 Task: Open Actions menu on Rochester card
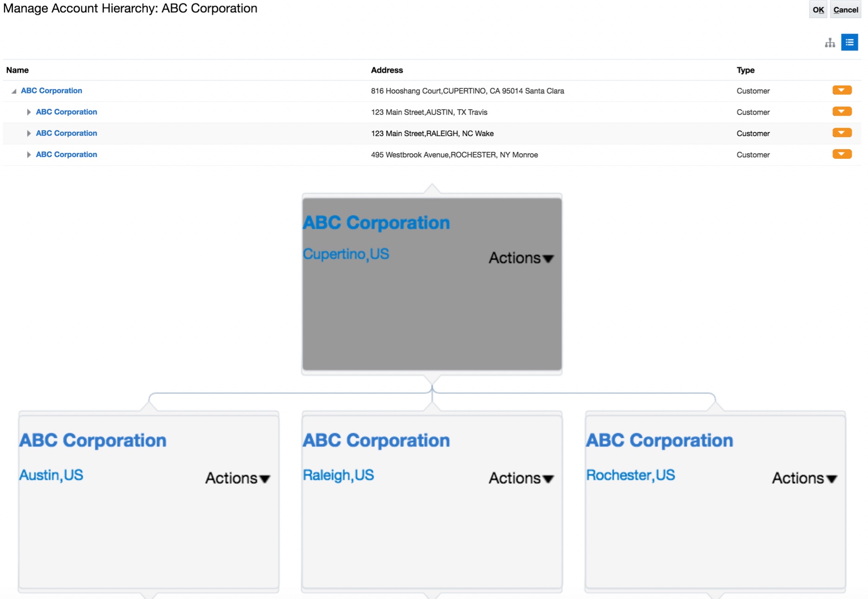point(804,478)
